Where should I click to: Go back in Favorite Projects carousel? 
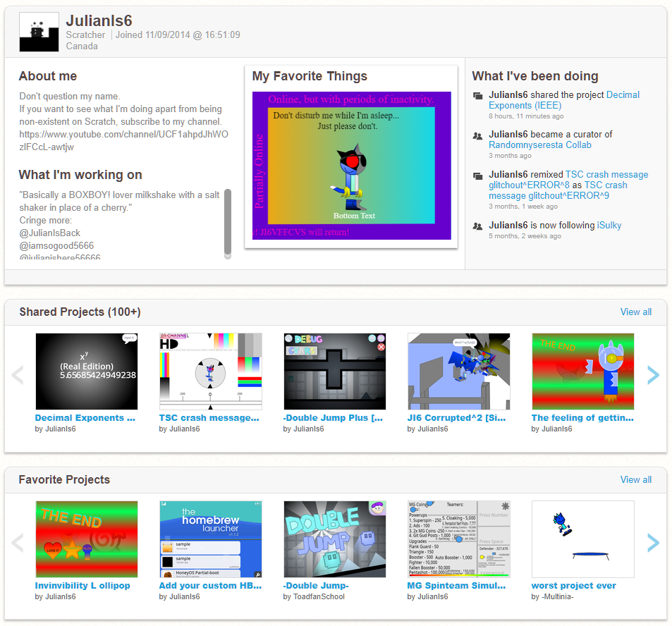[x=18, y=542]
